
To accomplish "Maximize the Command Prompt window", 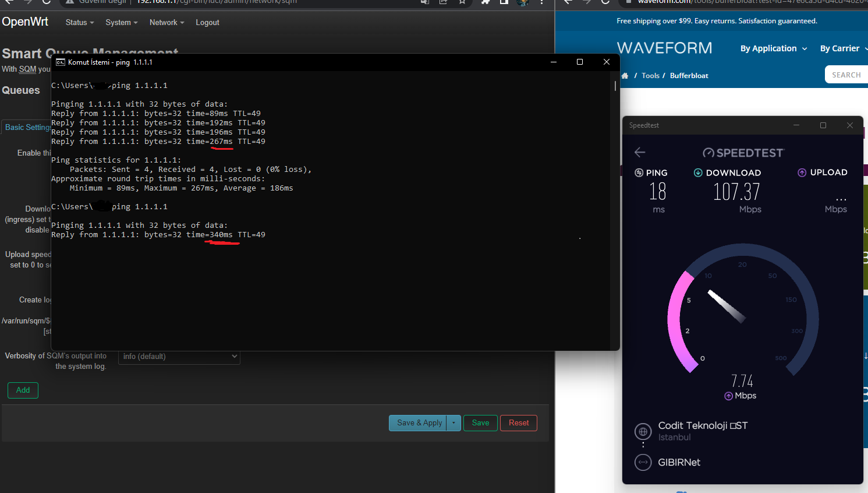I will 580,62.
